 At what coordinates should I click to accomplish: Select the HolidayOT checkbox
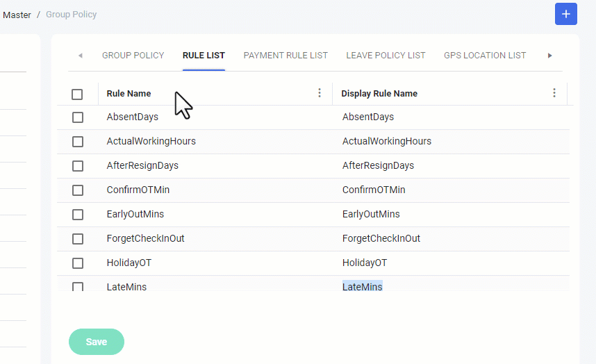pyautogui.click(x=78, y=263)
